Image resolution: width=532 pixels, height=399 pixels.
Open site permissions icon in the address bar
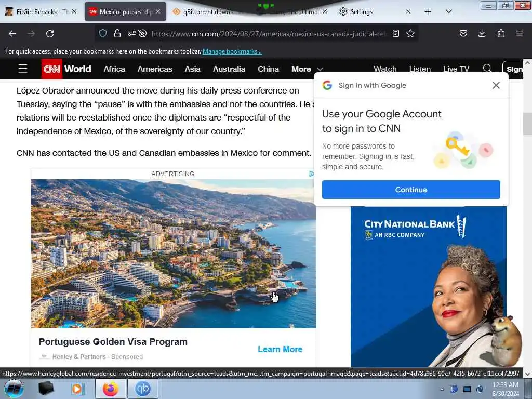point(131,33)
